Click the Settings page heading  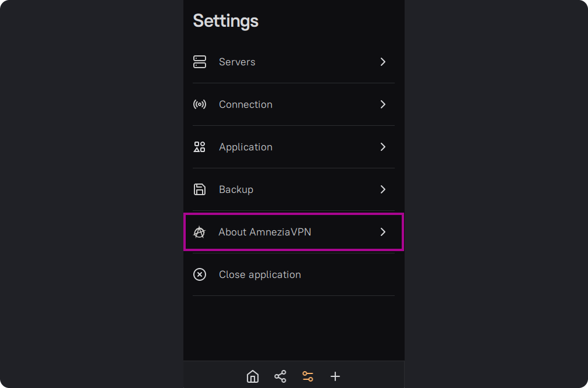[225, 21]
